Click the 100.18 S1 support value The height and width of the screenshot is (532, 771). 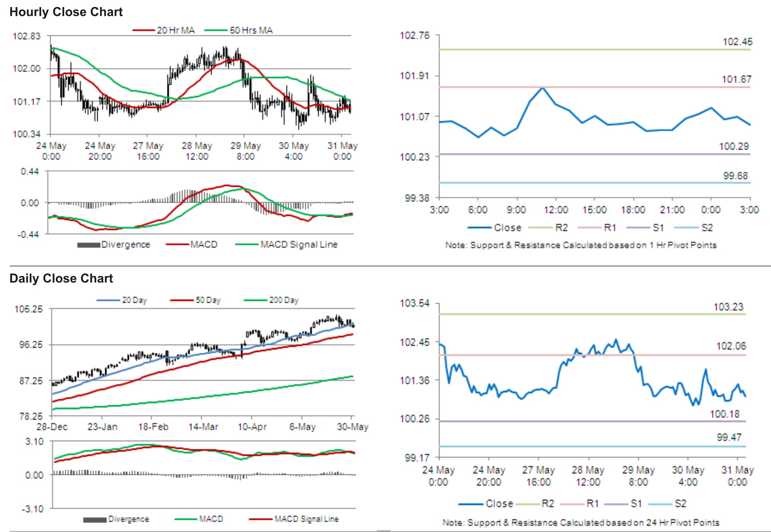click(x=725, y=414)
